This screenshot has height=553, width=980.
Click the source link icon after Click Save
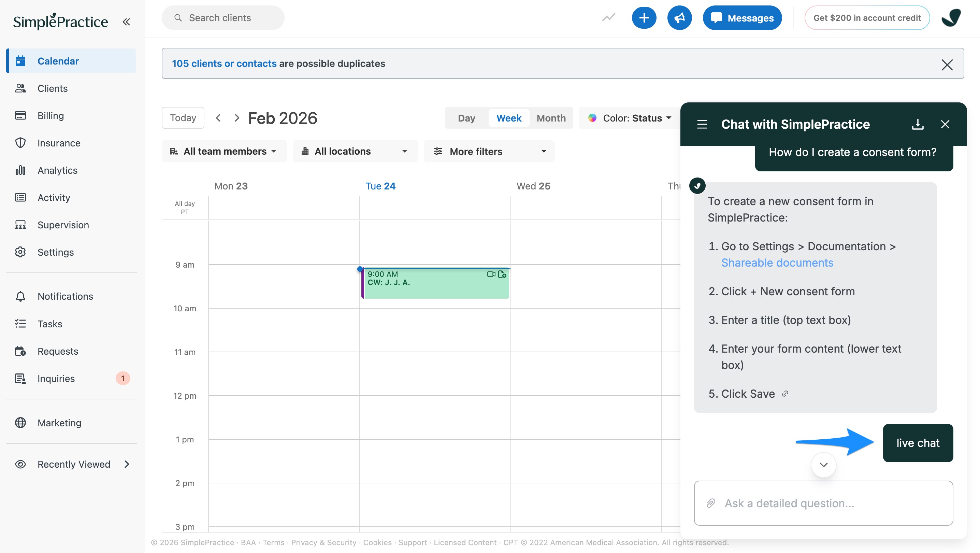click(x=785, y=394)
